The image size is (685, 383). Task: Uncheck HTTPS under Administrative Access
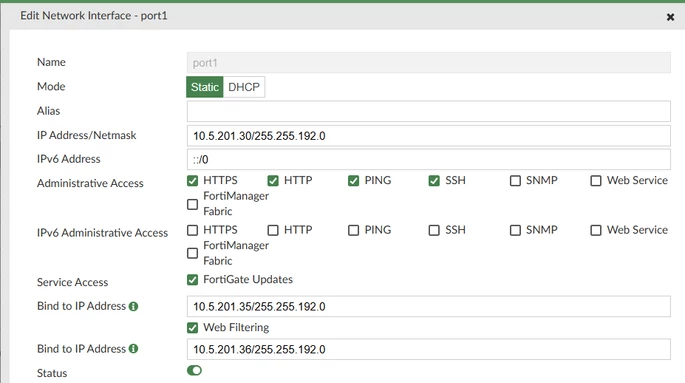[x=192, y=180]
